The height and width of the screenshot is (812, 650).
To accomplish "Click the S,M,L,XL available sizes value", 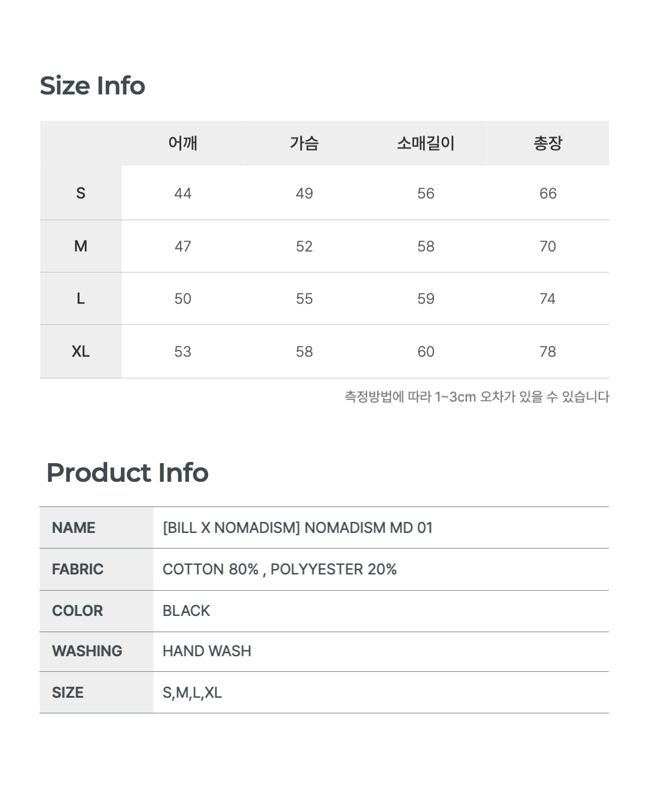I will (x=193, y=692).
